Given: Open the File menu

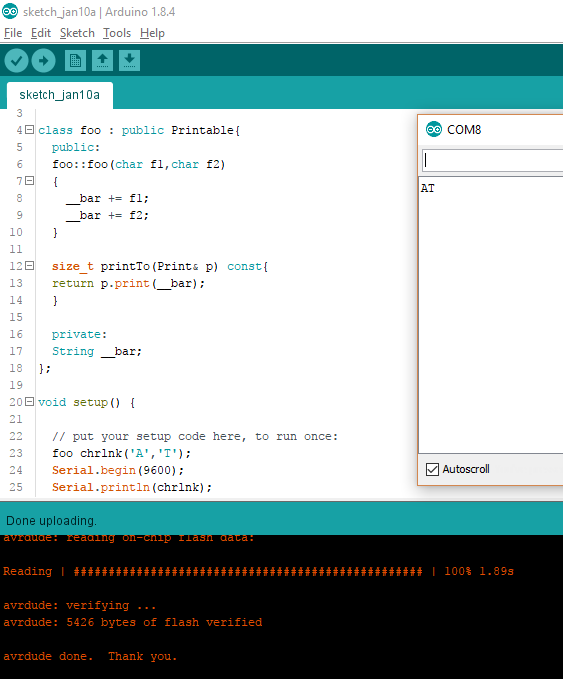Looking at the screenshot, I should click(x=13, y=33).
